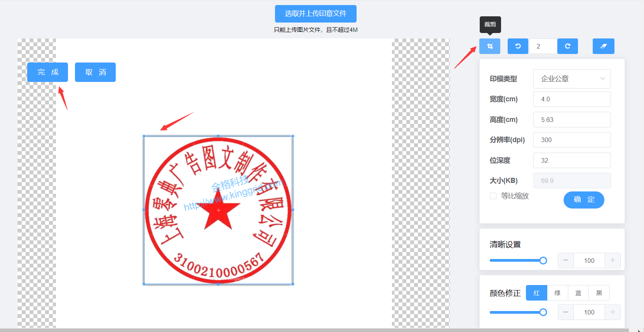Click the rotate counterclockwise icon
This screenshot has height=332, width=644.
(518, 46)
